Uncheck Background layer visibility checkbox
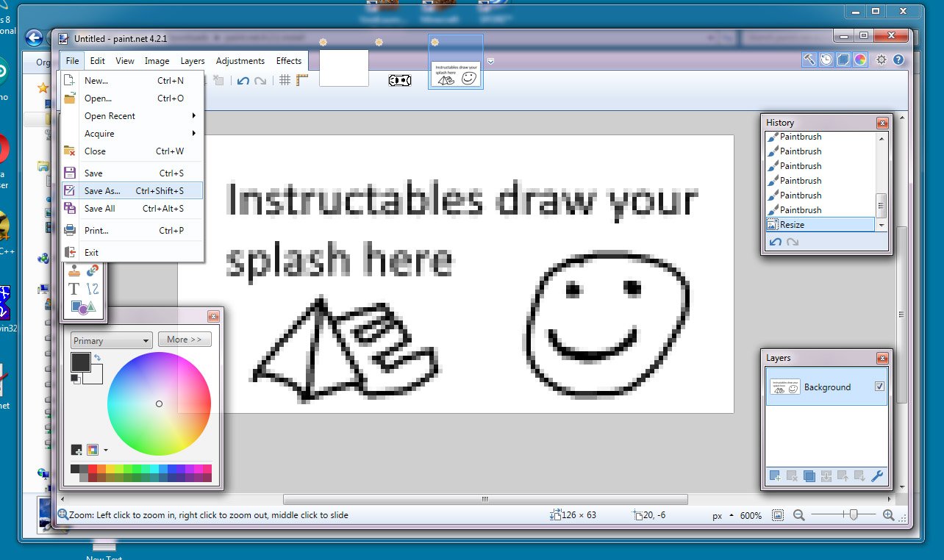Screen dimensions: 944x560 880,387
